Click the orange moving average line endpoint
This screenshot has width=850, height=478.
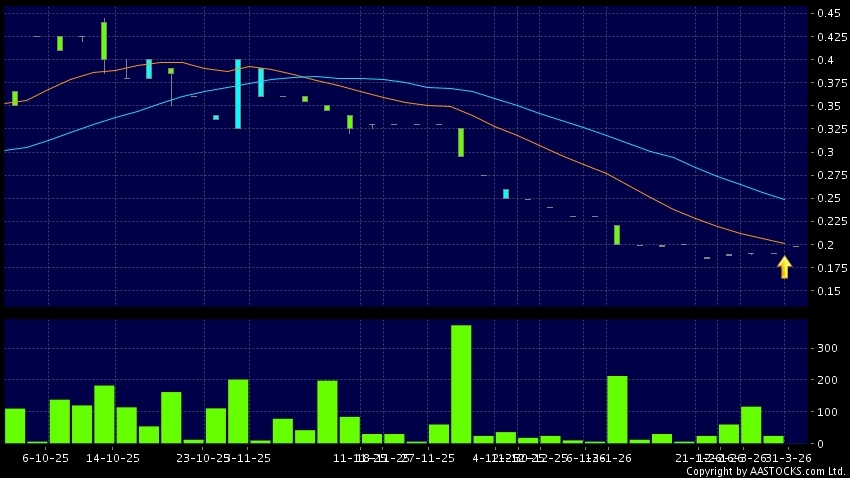[x=783, y=243]
